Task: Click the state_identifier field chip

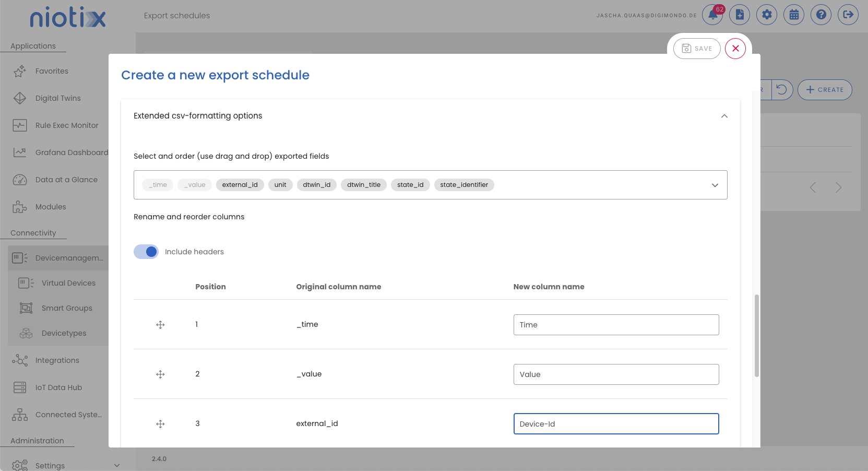Action: (463, 185)
